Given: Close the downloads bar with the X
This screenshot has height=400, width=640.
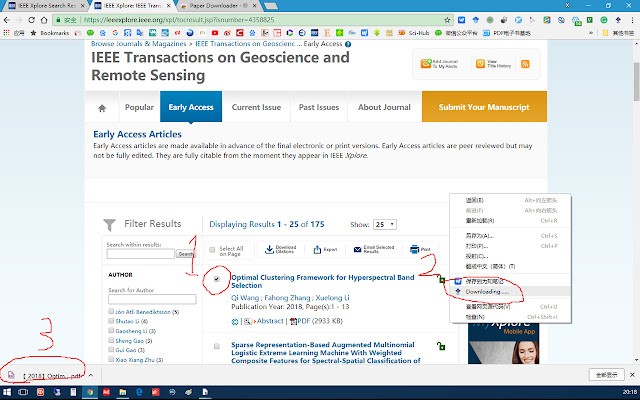Looking at the screenshot, I should coord(632,375).
